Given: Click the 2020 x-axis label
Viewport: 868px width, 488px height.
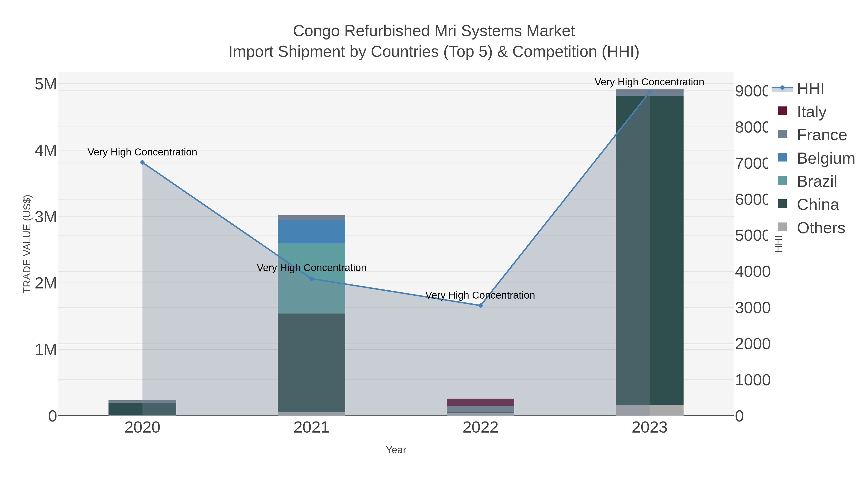Looking at the screenshot, I should pos(142,427).
